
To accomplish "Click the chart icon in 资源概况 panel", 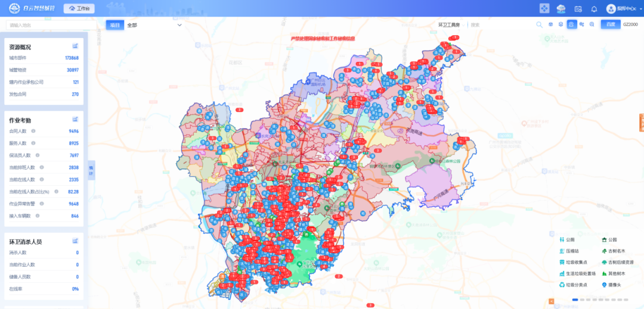I will coord(75,46).
